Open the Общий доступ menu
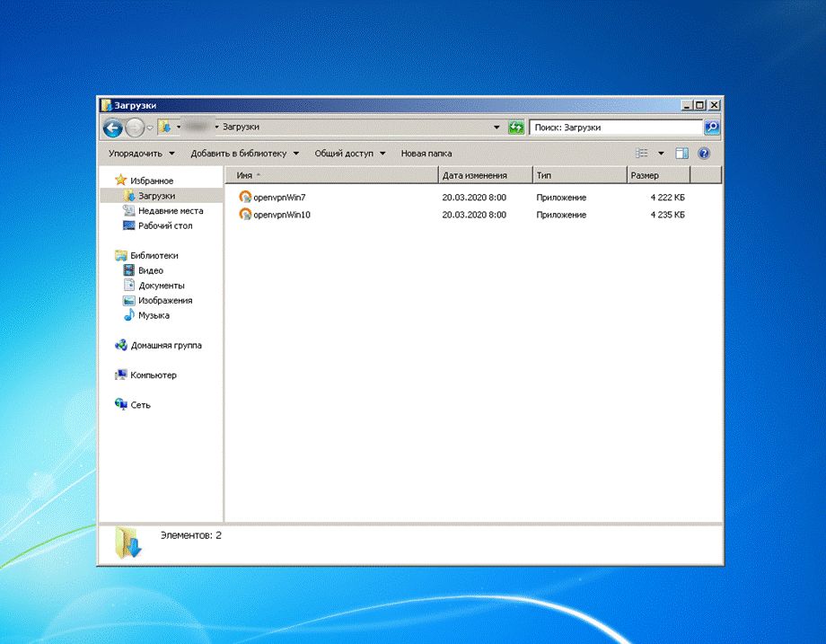 click(x=350, y=154)
